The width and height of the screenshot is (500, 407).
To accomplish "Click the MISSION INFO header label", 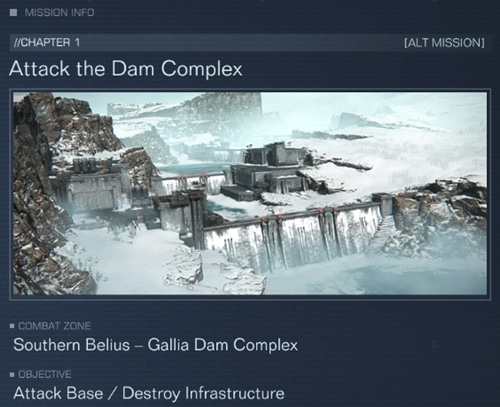I will [59, 13].
